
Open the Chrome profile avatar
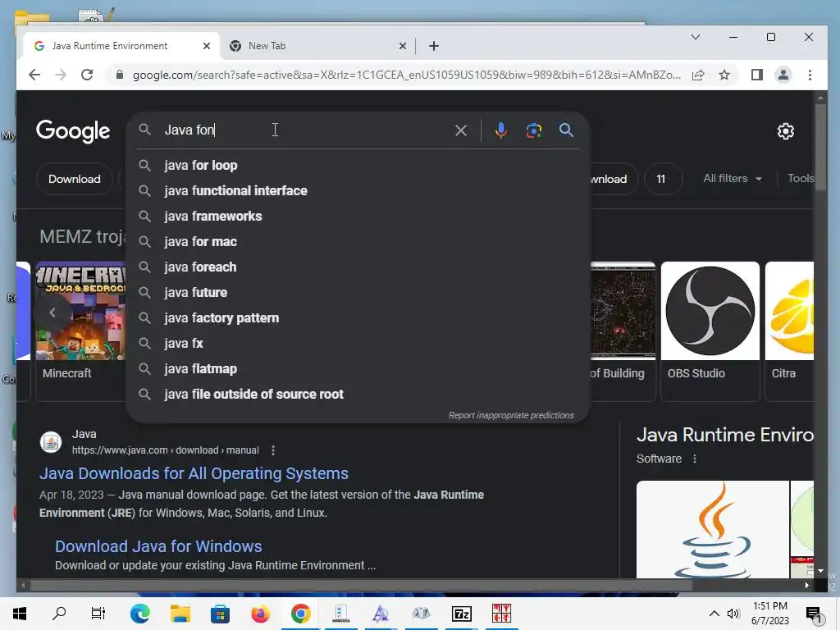click(x=783, y=75)
